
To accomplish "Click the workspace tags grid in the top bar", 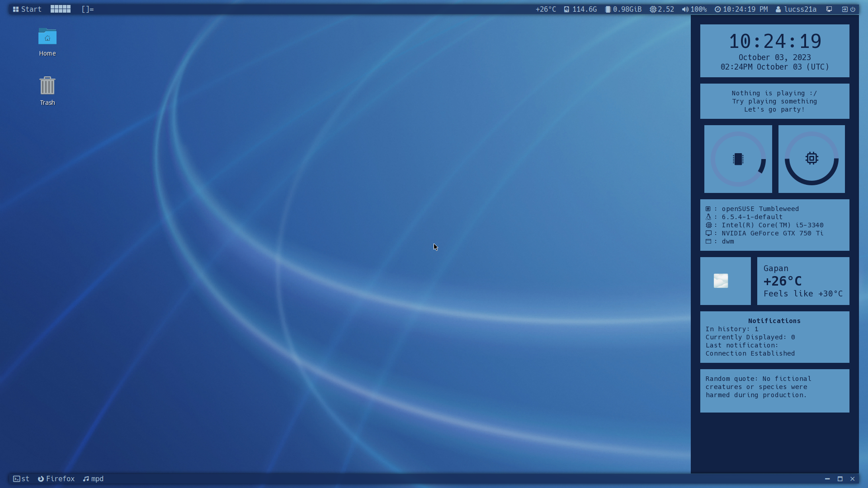I will point(60,9).
